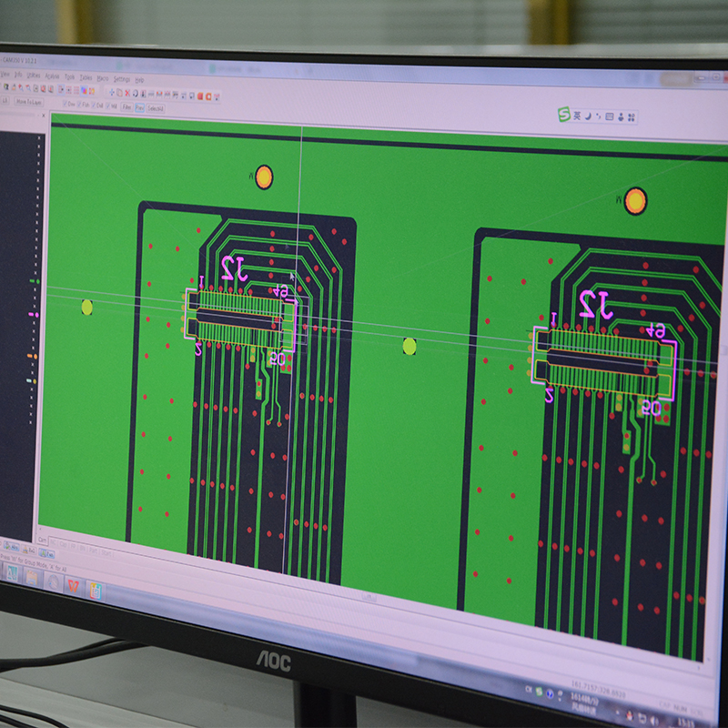The width and height of the screenshot is (728, 728).
Task: Open the File Explorer taskbar icon
Action: [x=32, y=578]
